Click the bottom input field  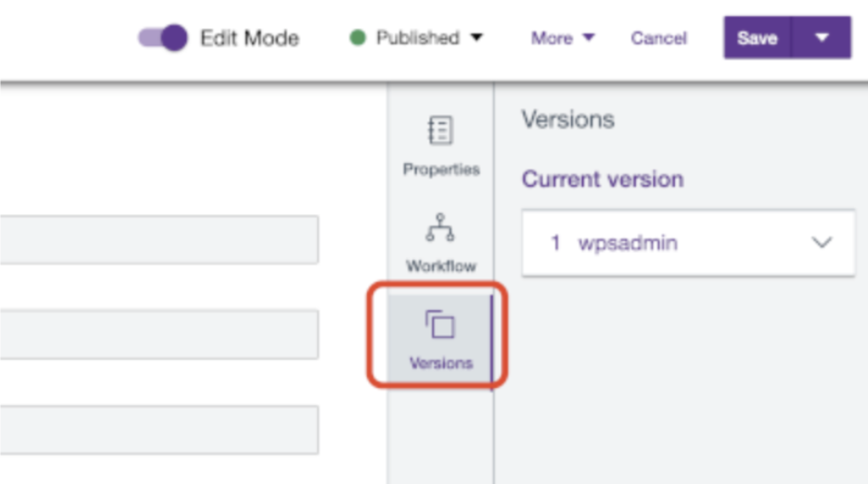159,430
